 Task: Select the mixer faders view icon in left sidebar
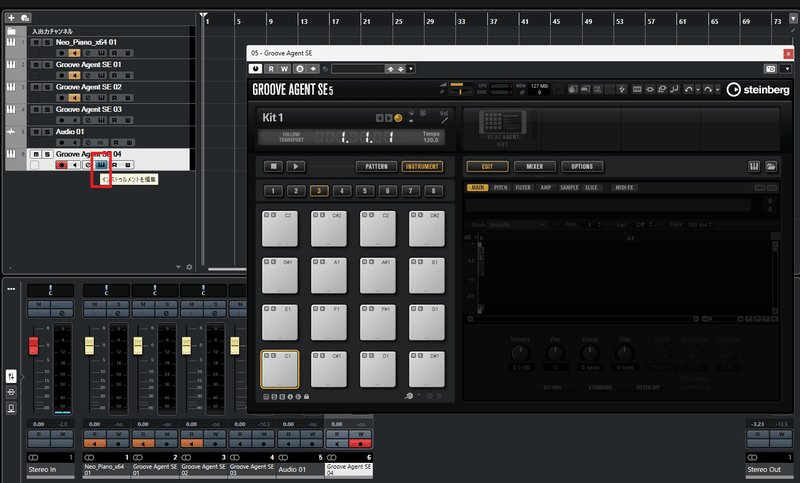(11, 376)
